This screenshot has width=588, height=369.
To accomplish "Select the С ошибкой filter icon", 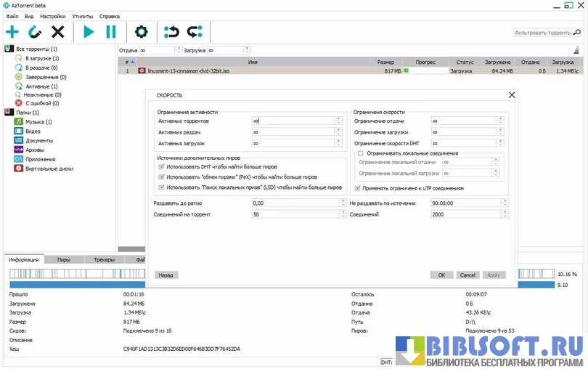I will 19,103.
